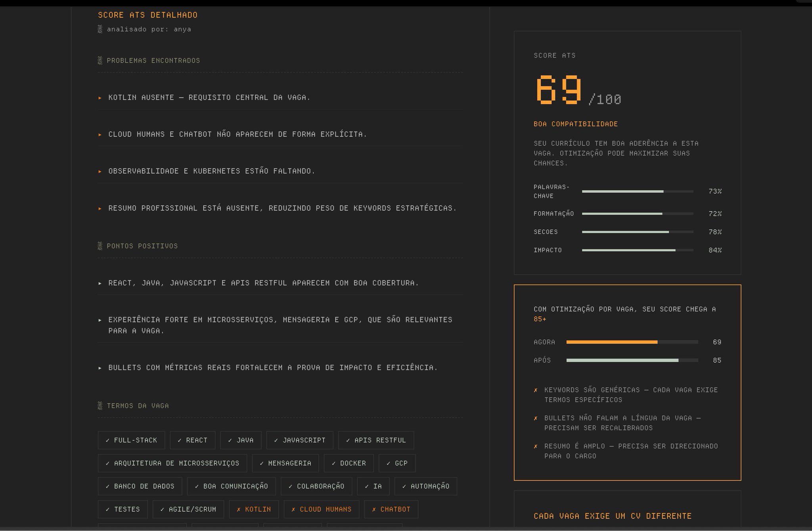Select the BANCO DE DADOS tag

[x=140, y=486]
